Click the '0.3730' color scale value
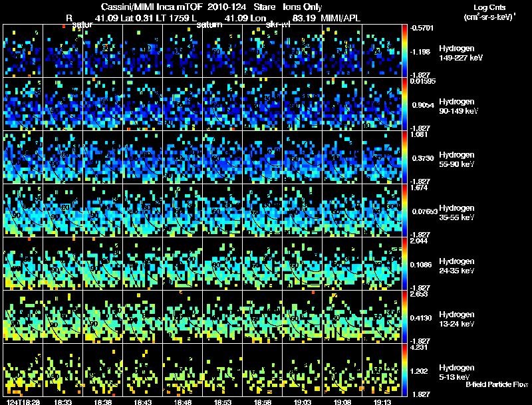Screen dimensions: 532x405 [x=423, y=158]
